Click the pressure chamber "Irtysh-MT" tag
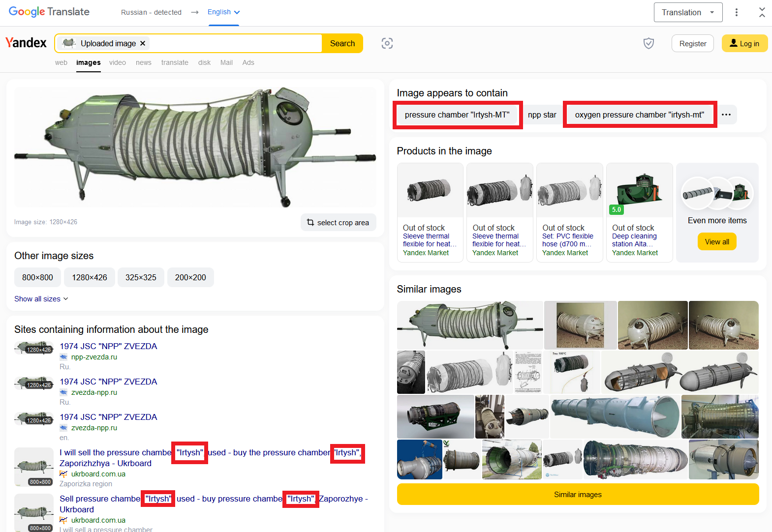This screenshot has height=532, width=772. (x=457, y=115)
